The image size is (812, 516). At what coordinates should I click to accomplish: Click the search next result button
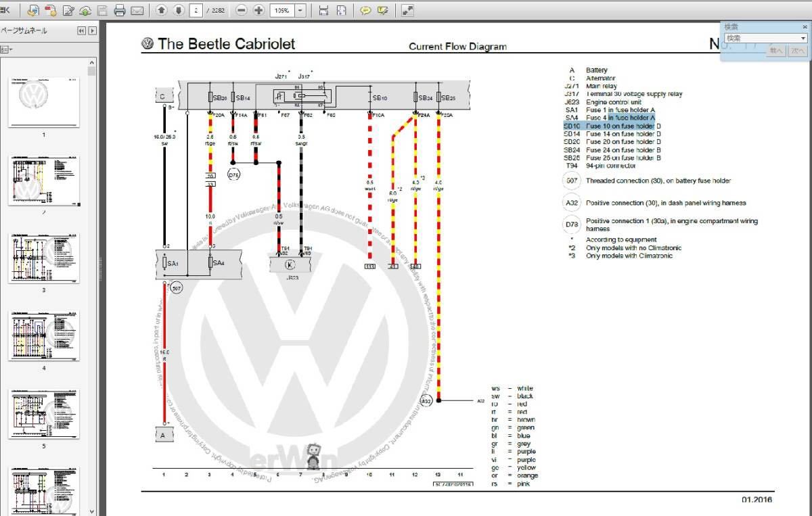point(798,50)
